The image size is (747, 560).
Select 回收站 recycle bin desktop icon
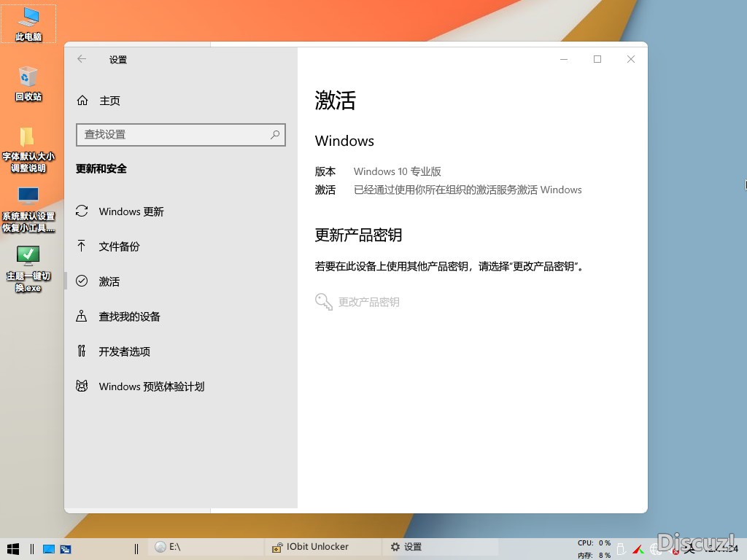coord(28,84)
